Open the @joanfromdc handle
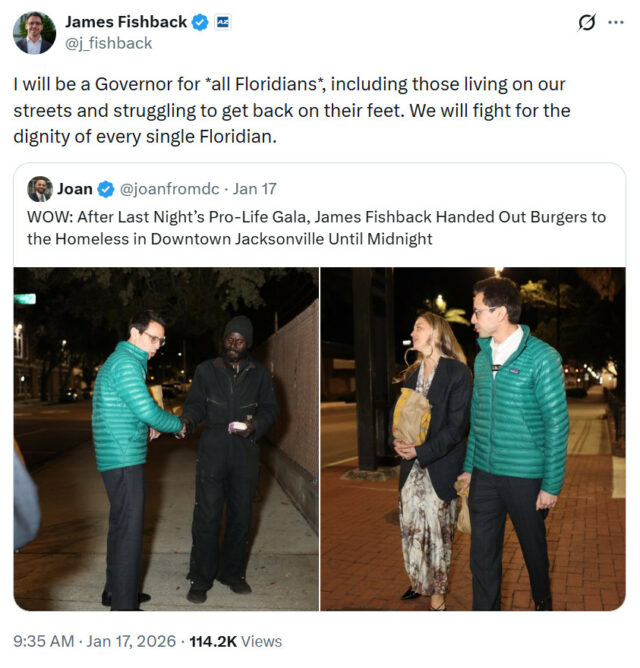This screenshot has height=668, width=640. point(170,189)
